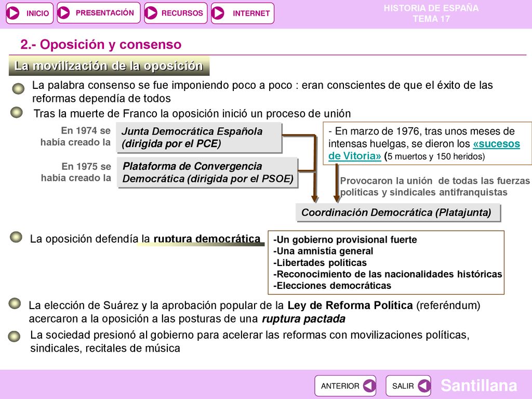532x399 pixels.
Task: Click '-Una amnistía general' line
Action: tap(323, 251)
